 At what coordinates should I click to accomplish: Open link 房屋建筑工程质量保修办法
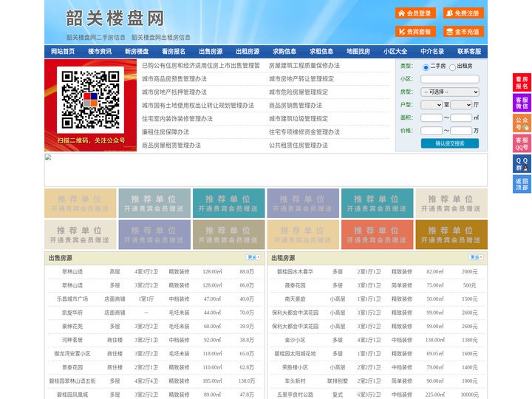pos(304,66)
